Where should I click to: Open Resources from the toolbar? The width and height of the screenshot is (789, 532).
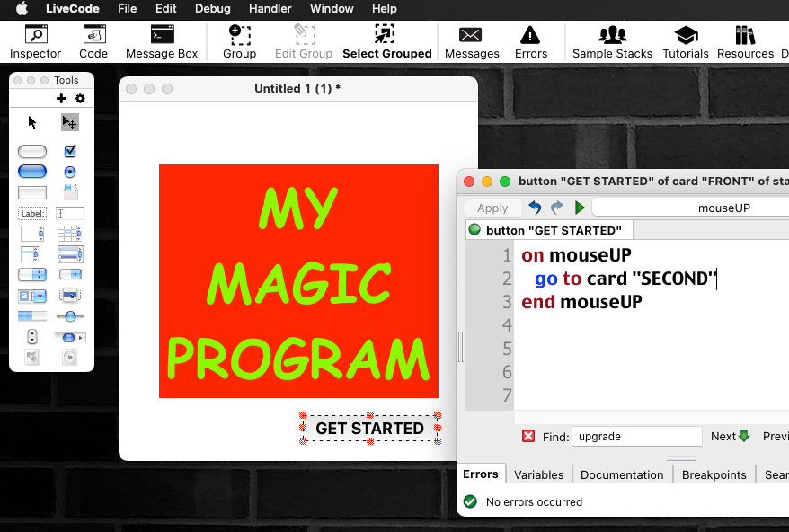[745, 41]
